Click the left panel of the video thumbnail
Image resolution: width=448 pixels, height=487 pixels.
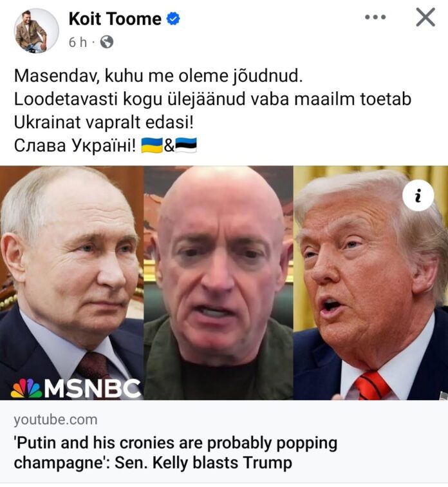tap(71, 283)
